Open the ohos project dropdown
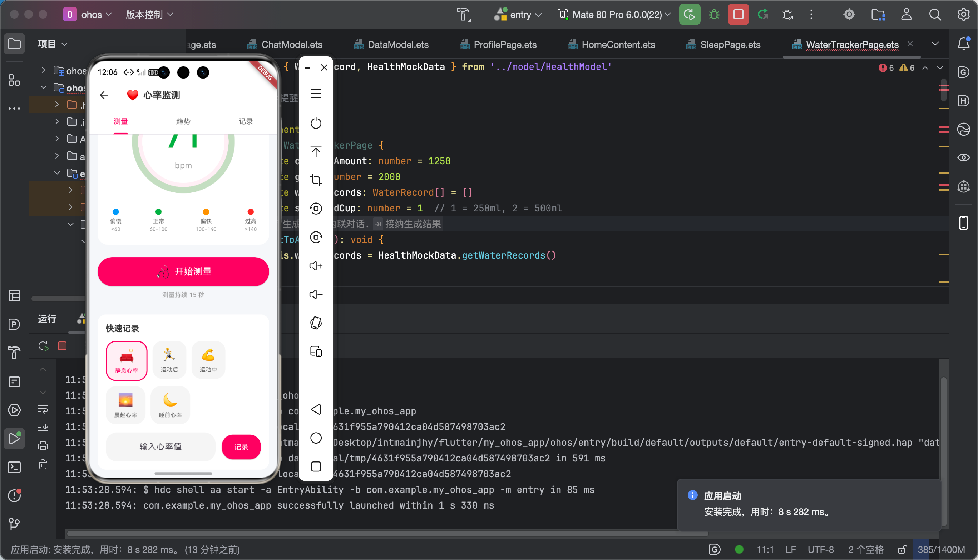This screenshot has width=978, height=560. coord(87,15)
